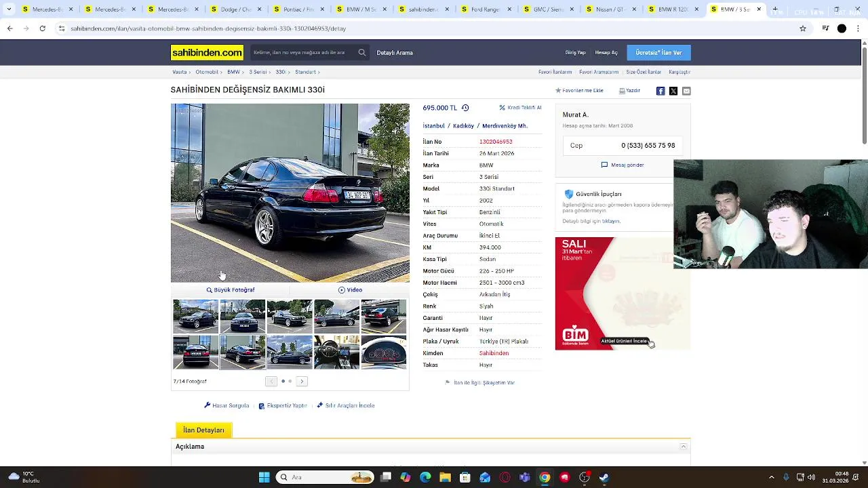Open Opera browser from taskbar

[x=505, y=477]
